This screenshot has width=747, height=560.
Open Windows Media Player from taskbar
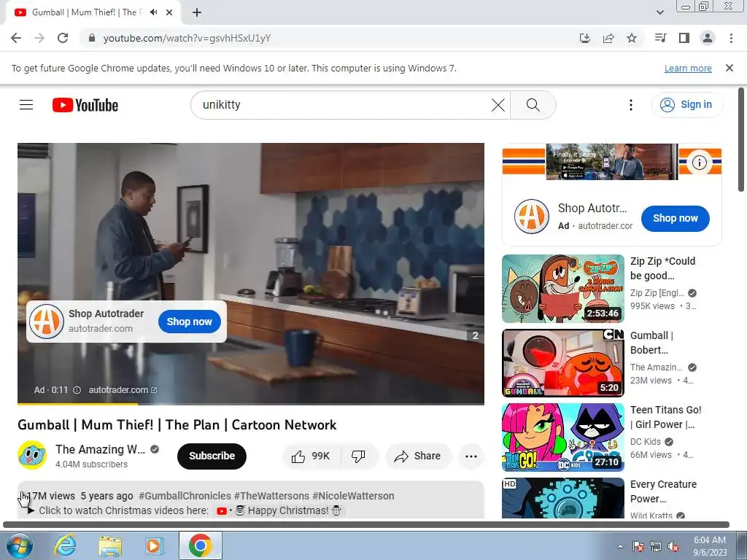(154, 545)
